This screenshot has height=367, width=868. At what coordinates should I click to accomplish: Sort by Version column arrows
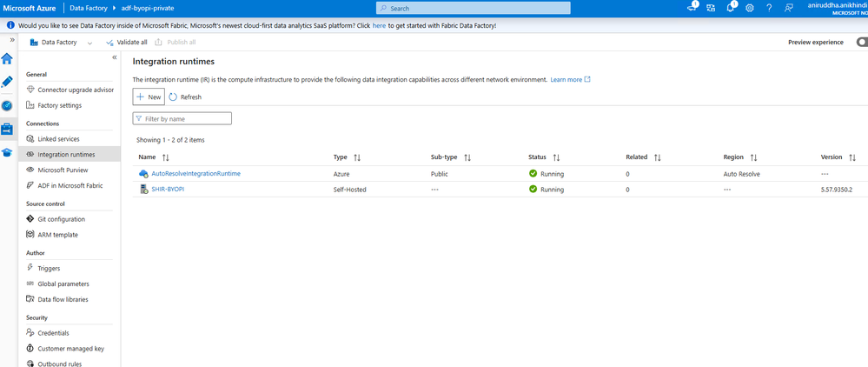coord(852,157)
